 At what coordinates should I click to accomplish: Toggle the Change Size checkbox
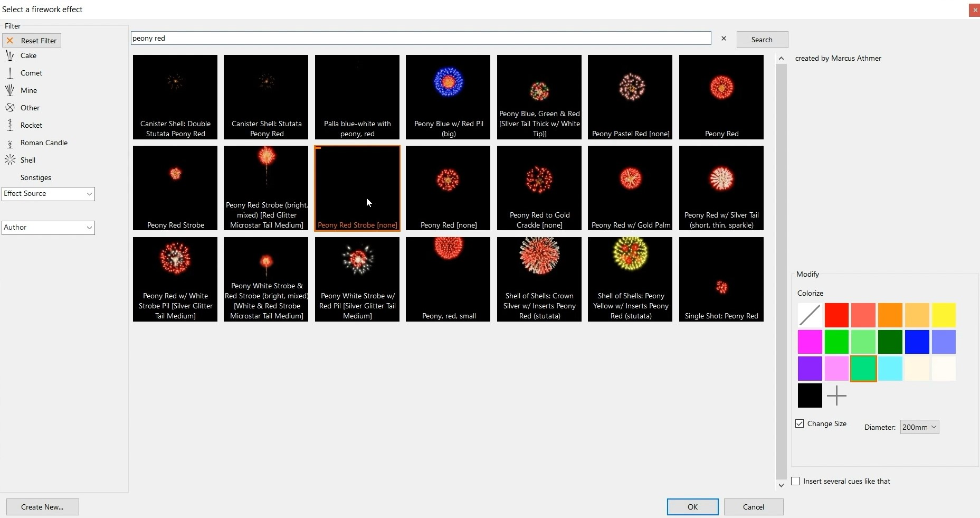pyautogui.click(x=800, y=423)
